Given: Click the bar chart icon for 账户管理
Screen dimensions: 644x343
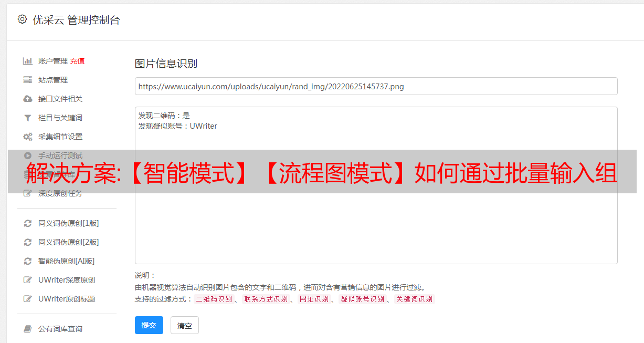Looking at the screenshot, I should tap(28, 61).
